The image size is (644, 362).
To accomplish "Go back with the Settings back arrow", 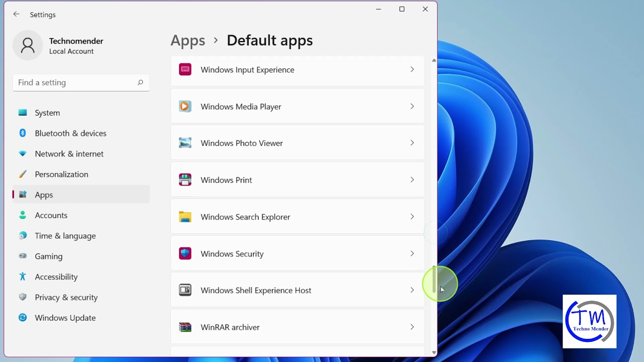I will 16,15.
